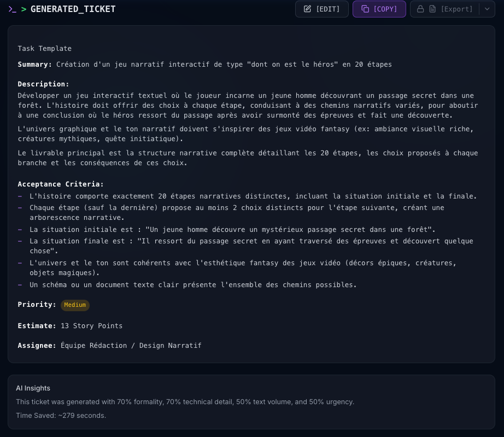Click the GENERATED_TICKET header title
Viewport: 504px width, 437px height.
(x=73, y=9)
